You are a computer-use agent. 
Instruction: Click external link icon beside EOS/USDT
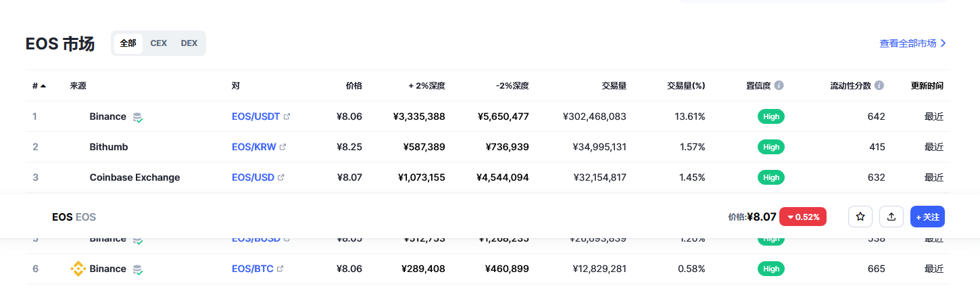click(x=287, y=116)
